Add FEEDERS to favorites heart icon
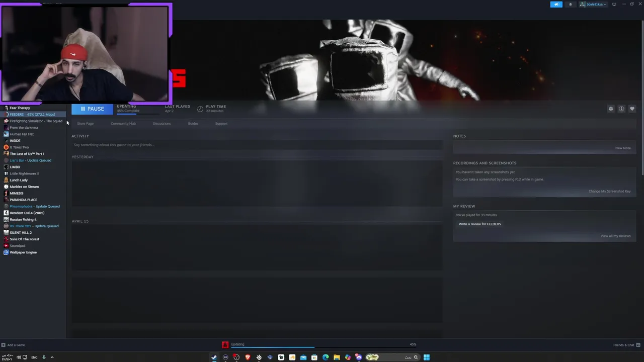The height and width of the screenshot is (362, 644). (x=632, y=109)
